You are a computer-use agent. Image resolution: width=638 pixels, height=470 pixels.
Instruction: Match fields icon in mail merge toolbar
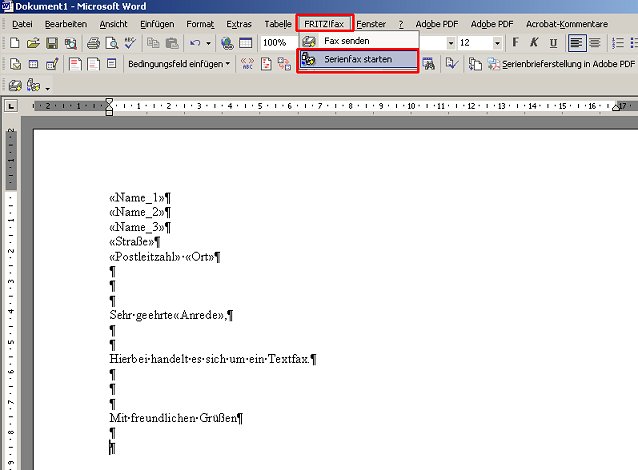pyautogui.click(x=284, y=64)
